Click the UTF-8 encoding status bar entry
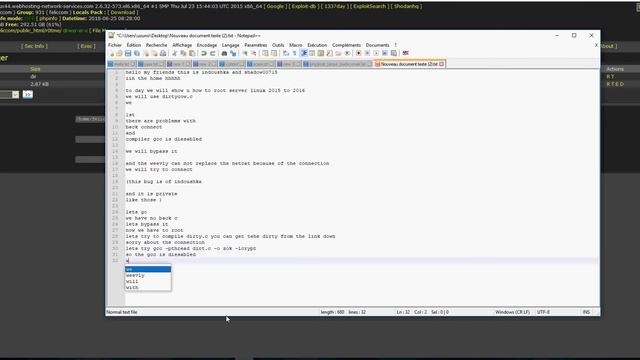The image size is (640, 360). pyautogui.click(x=543, y=312)
